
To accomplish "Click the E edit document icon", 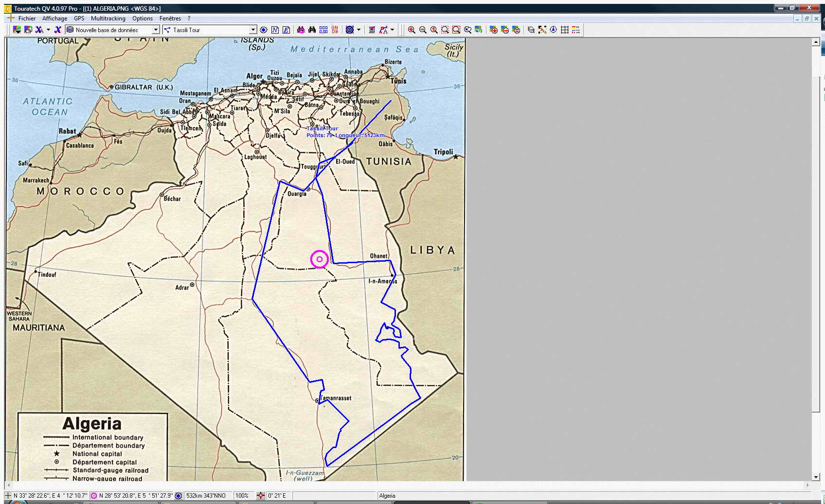I will 286,30.
